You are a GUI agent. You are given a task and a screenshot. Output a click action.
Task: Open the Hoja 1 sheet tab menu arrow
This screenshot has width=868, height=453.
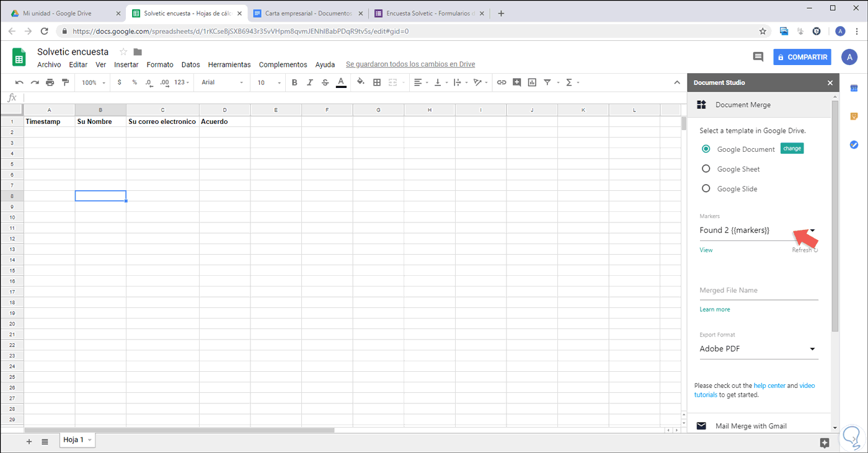click(x=90, y=440)
